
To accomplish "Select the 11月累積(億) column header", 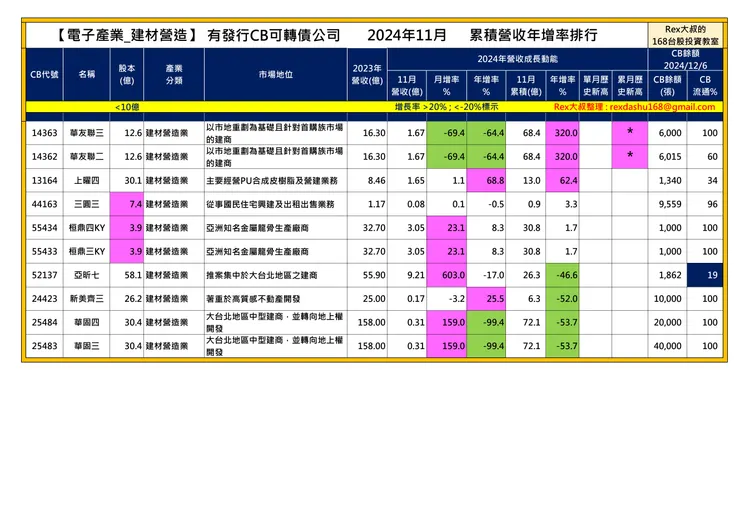I will (x=526, y=85).
